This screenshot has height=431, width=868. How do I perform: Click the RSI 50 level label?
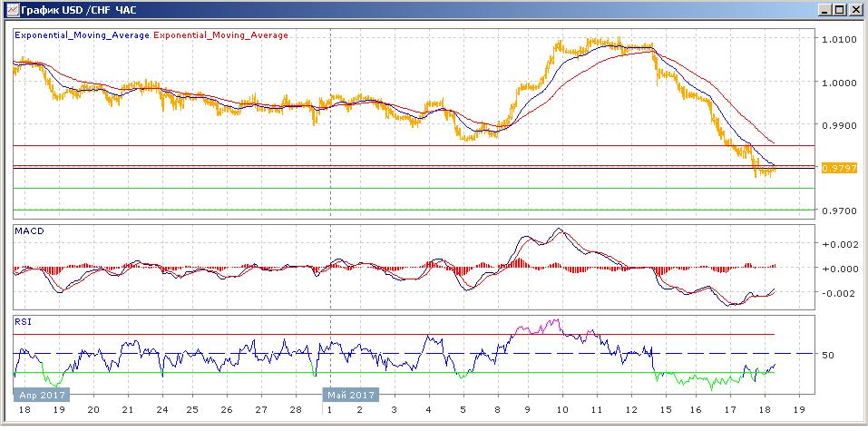coord(829,354)
